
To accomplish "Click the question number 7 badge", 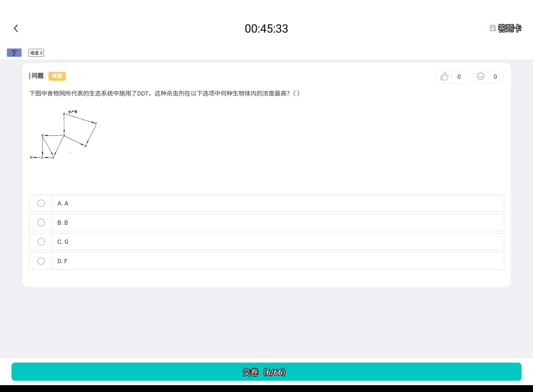I will click(x=14, y=53).
